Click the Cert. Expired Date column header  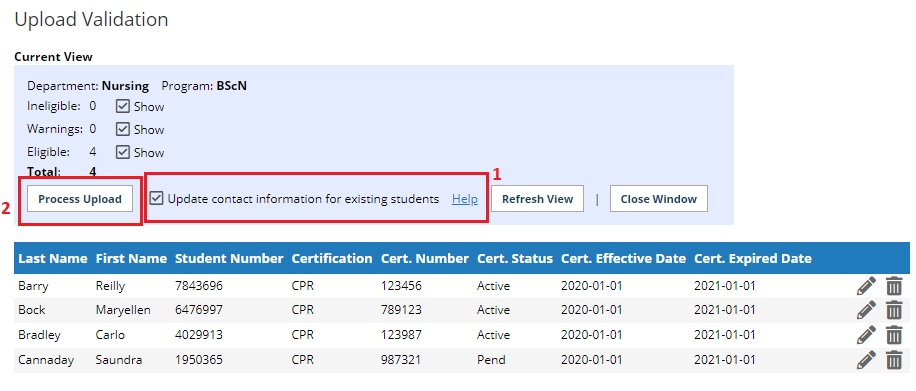pyautogui.click(x=752, y=258)
